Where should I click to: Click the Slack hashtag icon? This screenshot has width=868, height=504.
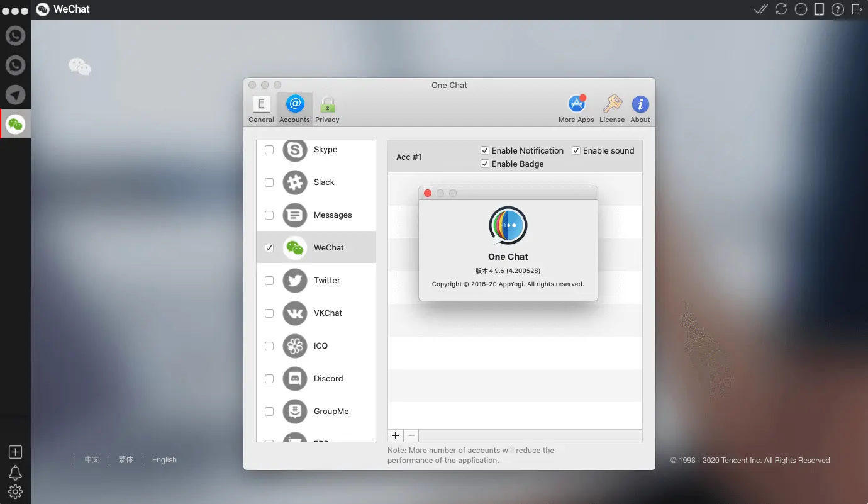click(294, 182)
